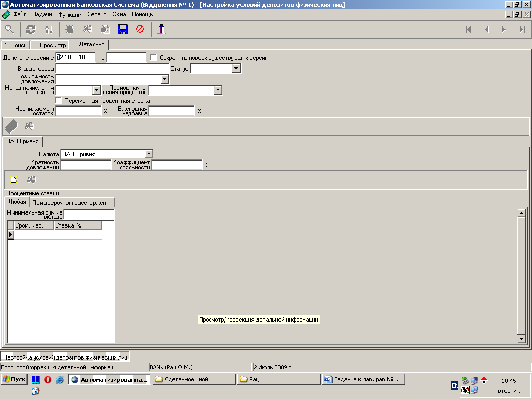Click the A-to-Z sort toolbar icon
The width and height of the screenshot is (532, 399).
pos(49,29)
